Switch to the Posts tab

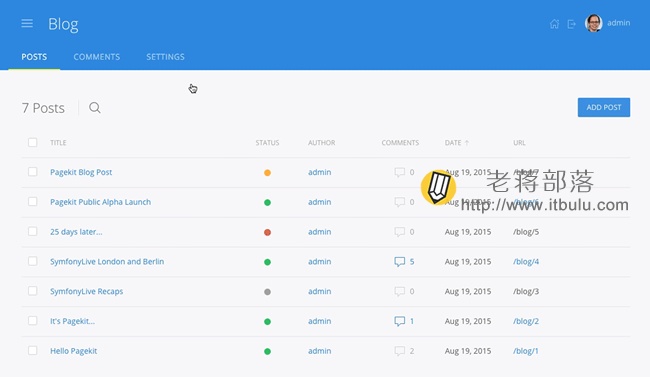coord(34,57)
